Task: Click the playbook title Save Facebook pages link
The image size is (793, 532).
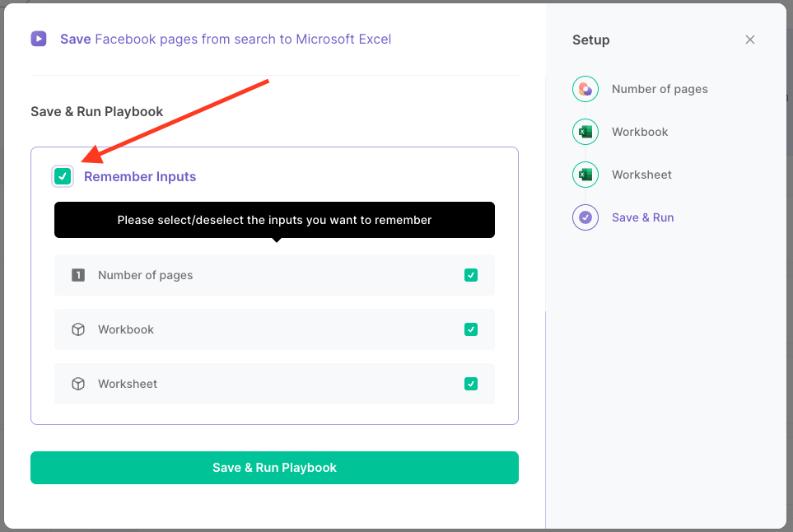Action: pyautogui.click(x=226, y=39)
